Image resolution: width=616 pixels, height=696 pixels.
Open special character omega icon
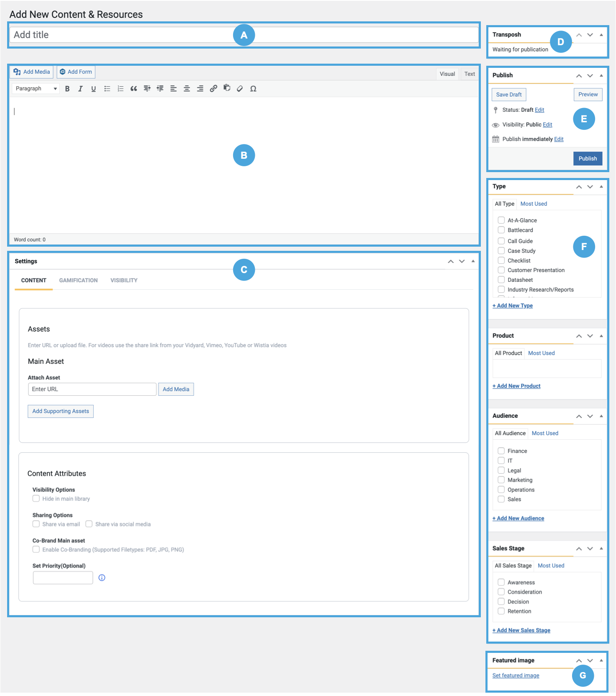point(253,88)
